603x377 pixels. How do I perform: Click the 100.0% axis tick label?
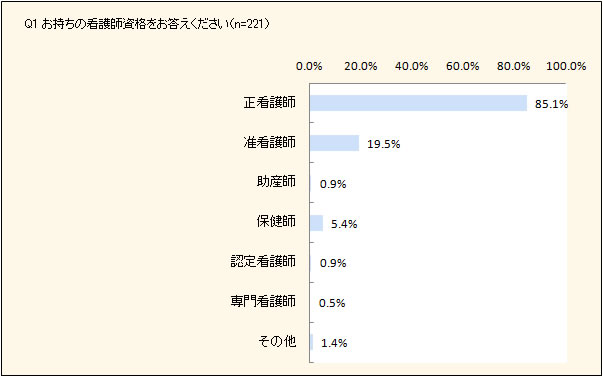pyautogui.click(x=566, y=66)
